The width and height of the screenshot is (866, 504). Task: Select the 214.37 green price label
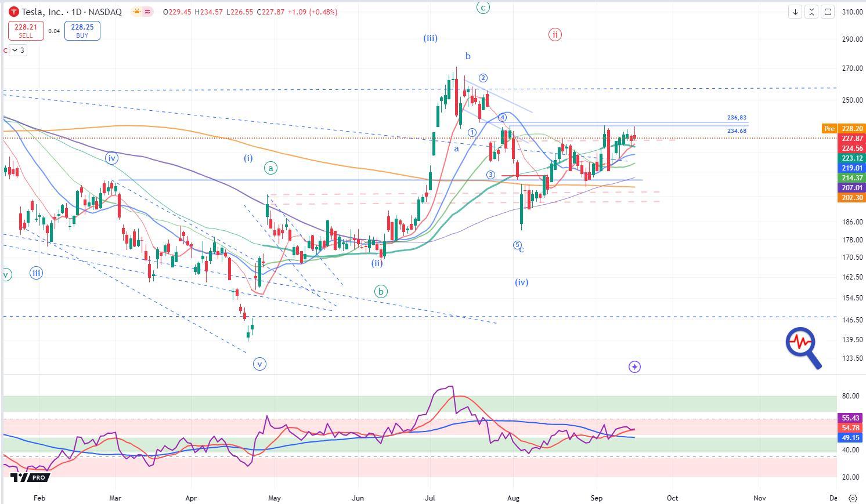852,178
